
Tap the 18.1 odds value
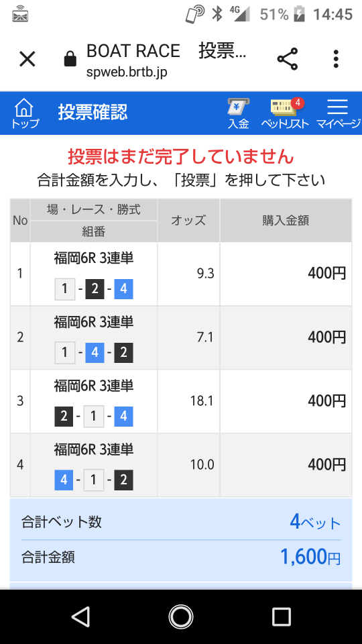(x=202, y=401)
